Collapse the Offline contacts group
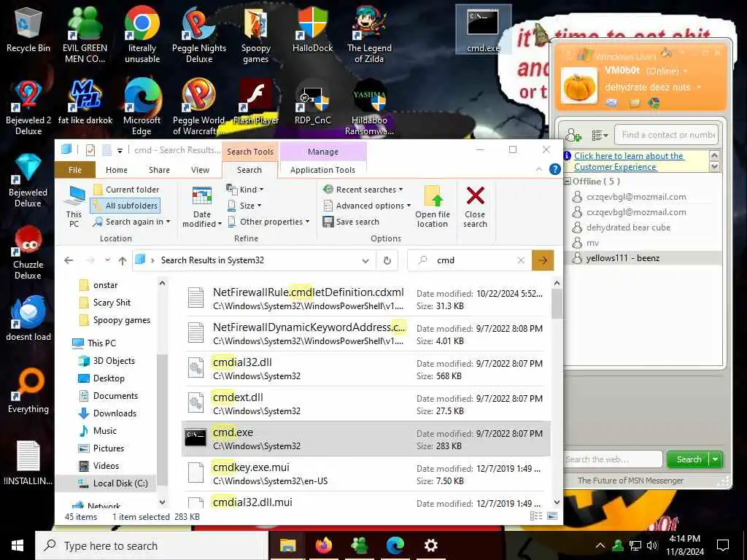Screen dimensions: 747x560 pyautogui.click(x=568, y=182)
